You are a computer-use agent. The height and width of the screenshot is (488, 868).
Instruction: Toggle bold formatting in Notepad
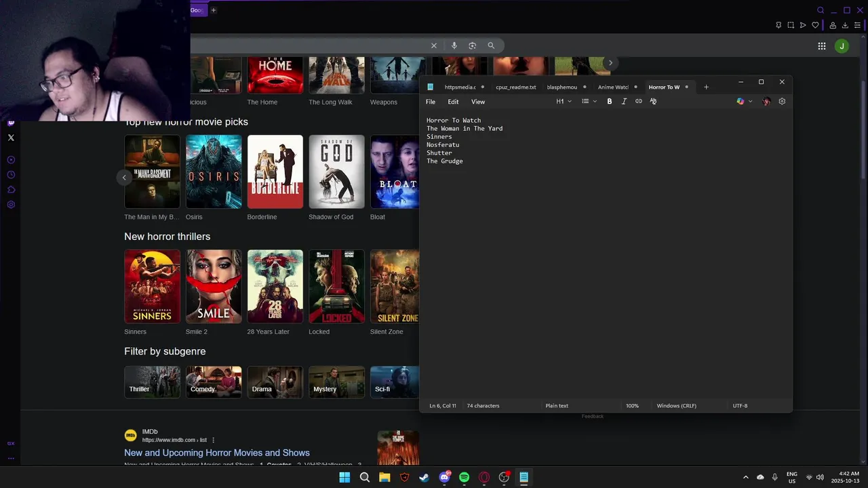point(609,102)
